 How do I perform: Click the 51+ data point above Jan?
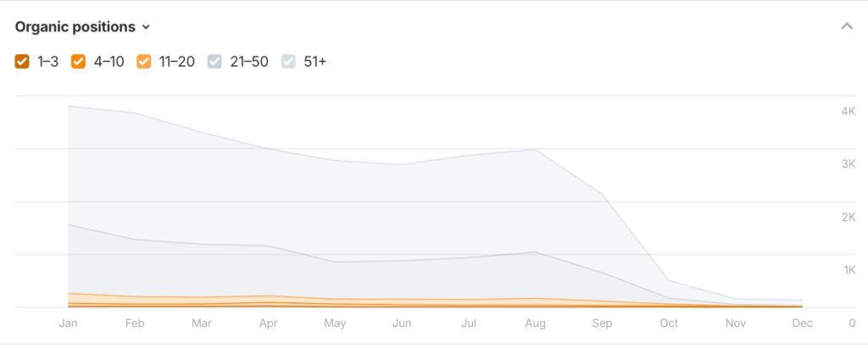(68, 106)
